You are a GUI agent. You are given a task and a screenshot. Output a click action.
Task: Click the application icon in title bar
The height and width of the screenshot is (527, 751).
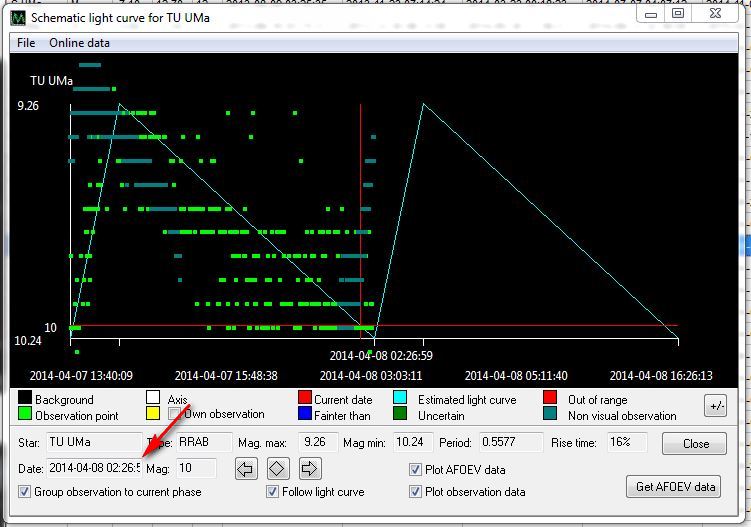point(18,18)
